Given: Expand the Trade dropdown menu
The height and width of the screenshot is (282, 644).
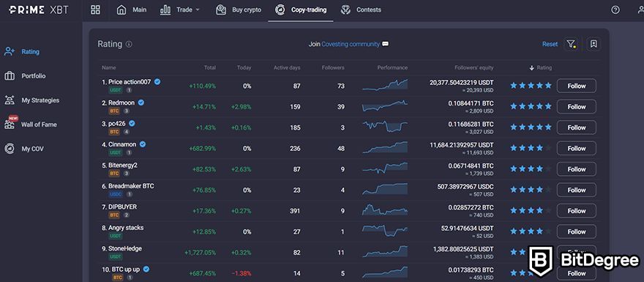Looking at the screenshot, I should (180, 10).
